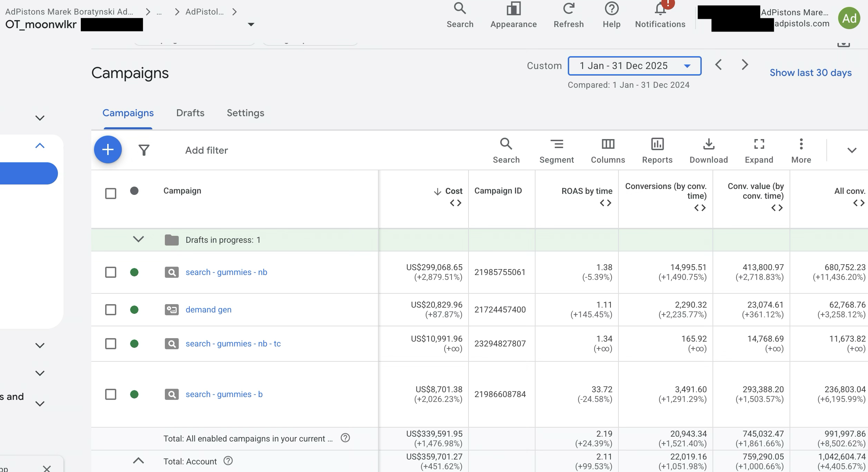
Task: Open the date range dropdown 1 Jan - 31 Dec 2025
Action: (634, 66)
